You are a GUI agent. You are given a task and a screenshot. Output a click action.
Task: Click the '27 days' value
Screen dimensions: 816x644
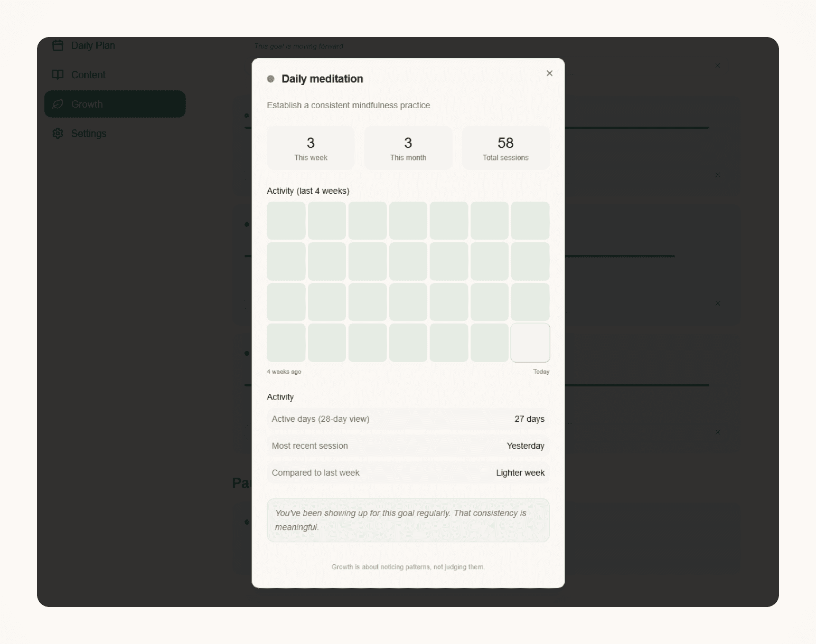[529, 419]
